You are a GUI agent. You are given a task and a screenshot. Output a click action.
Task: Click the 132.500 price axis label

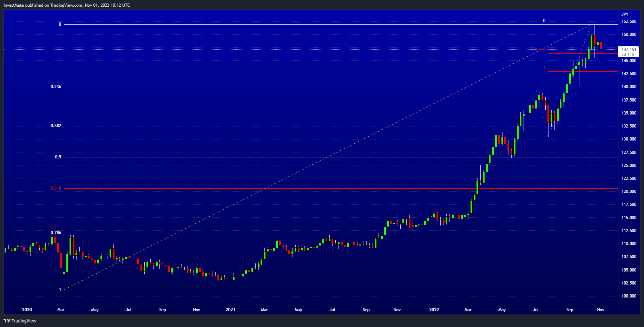tap(629, 126)
